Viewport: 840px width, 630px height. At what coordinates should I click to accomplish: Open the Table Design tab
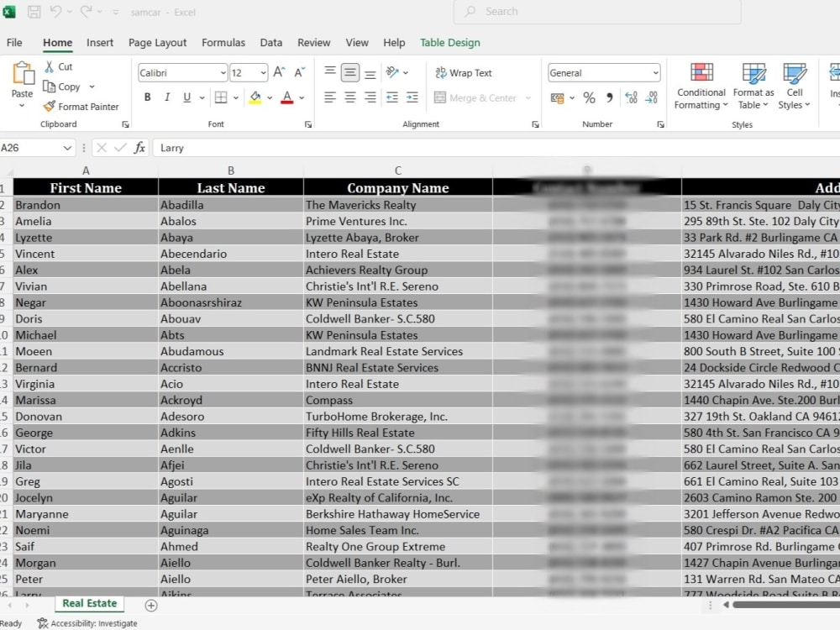pos(450,42)
